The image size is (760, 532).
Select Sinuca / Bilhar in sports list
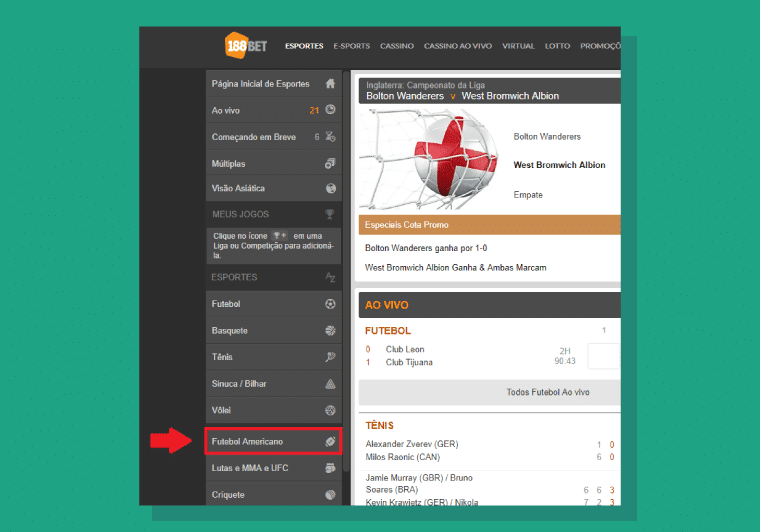pos(274,384)
